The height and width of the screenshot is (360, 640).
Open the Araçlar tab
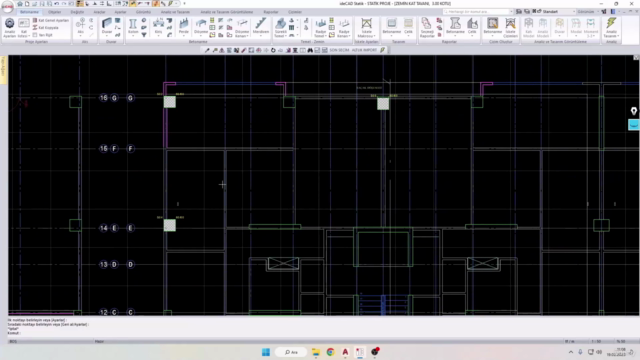tap(100, 12)
